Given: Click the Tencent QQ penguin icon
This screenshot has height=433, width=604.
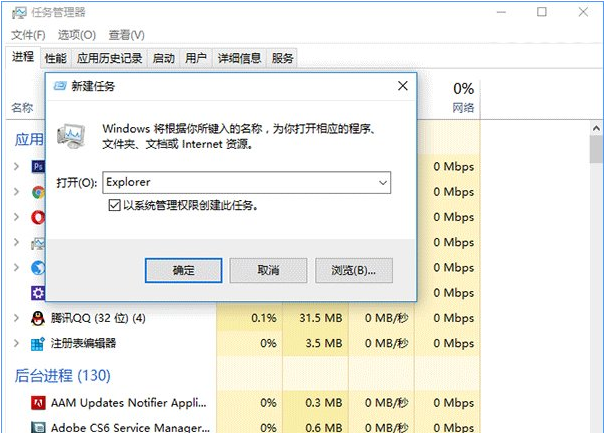Looking at the screenshot, I should pyautogui.click(x=38, y=318).
